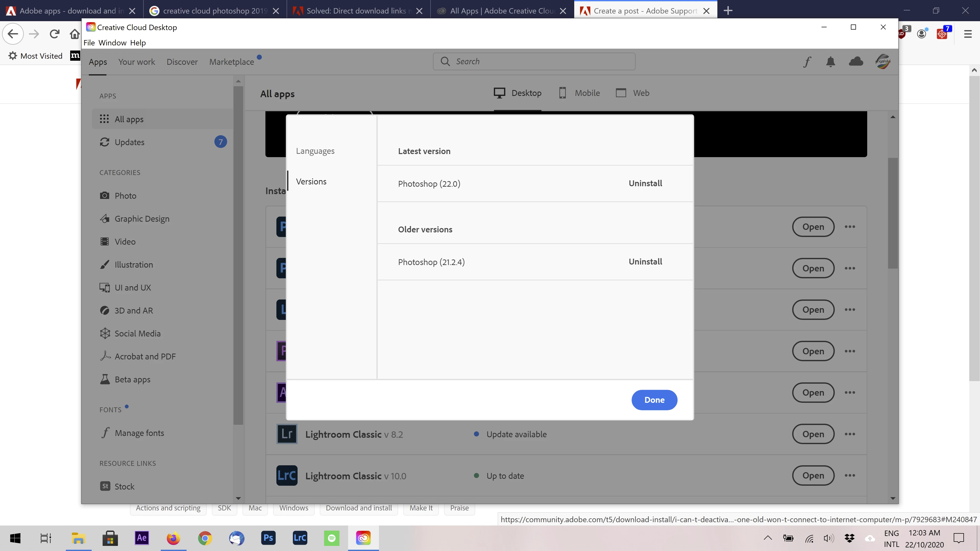Open the File menu
The width and height of the screenshot is (980, 551).
coord(89,43)
